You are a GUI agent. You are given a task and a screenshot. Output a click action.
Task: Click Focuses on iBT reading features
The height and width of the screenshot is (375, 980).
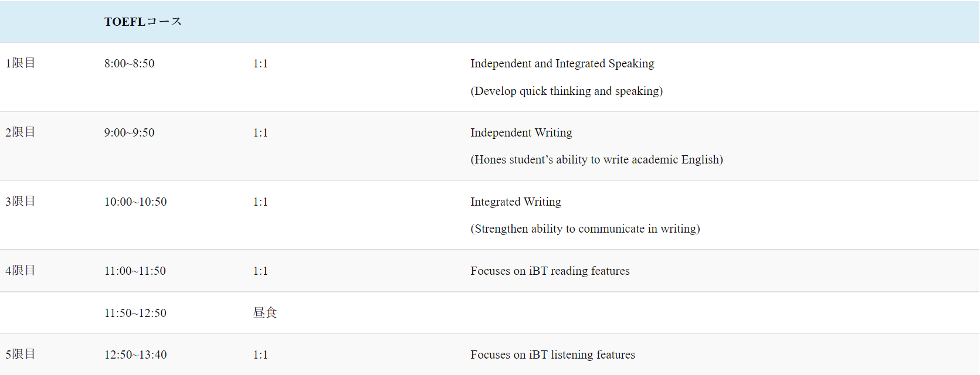(550, 271)
